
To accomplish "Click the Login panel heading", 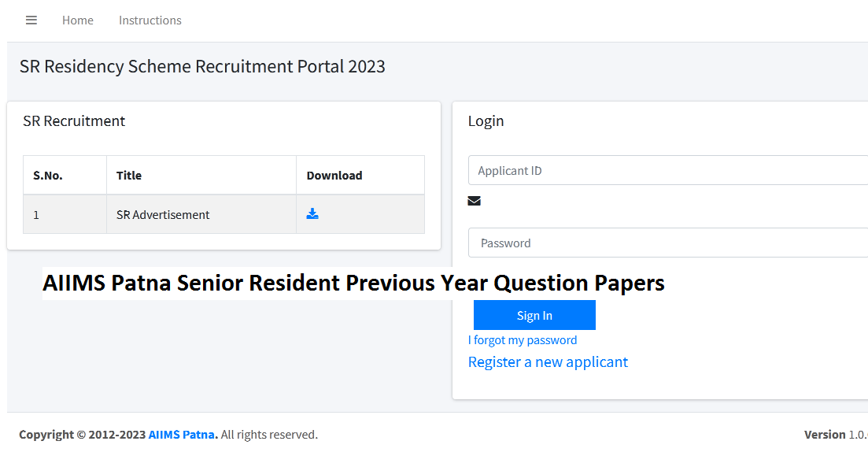I will [x=486, y=120].
